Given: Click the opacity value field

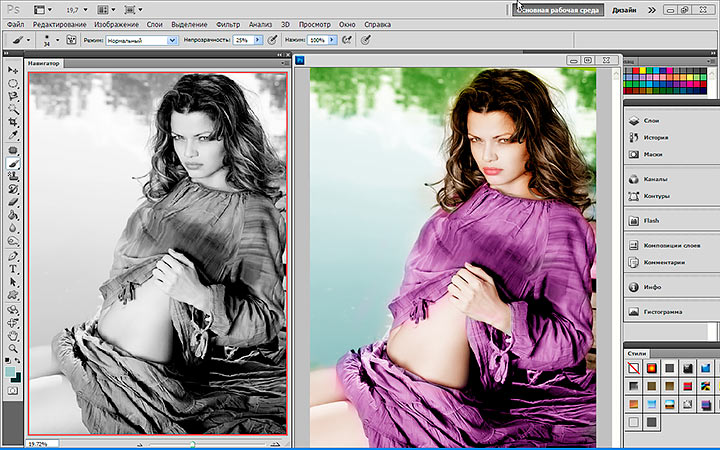Looking at the screenshot, I should (243, 40).
